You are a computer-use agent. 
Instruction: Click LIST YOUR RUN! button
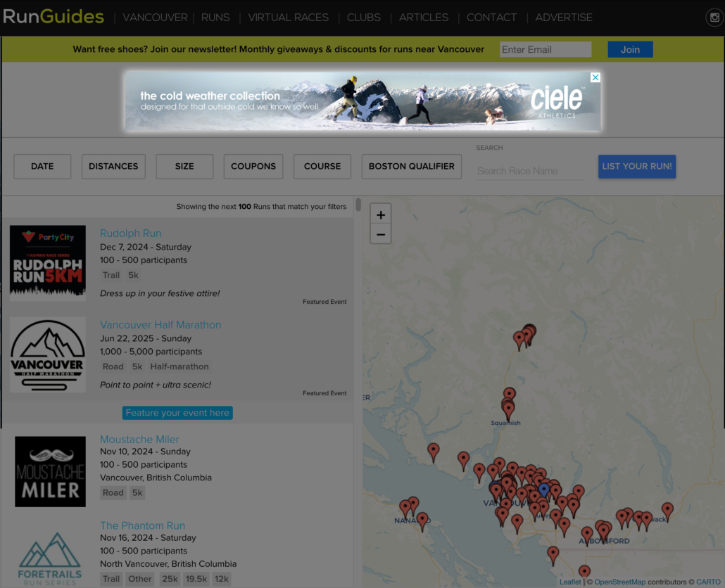(x=637, y=166)
